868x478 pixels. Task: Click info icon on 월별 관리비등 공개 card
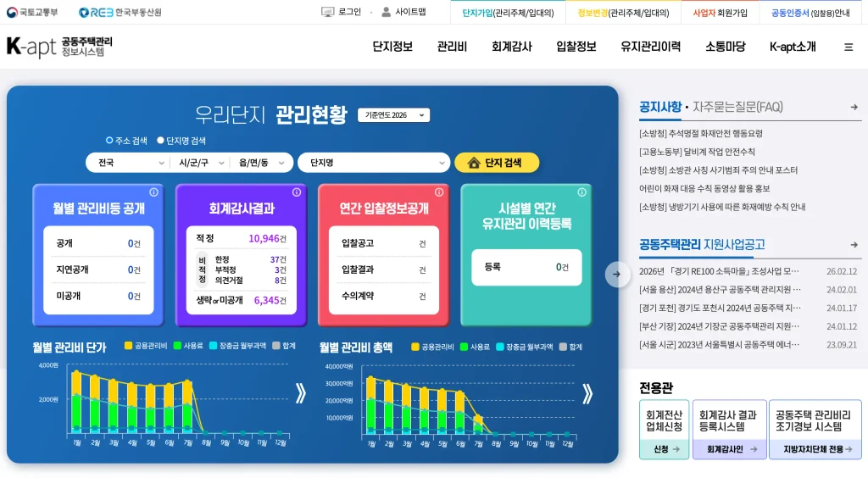point(154,192)
